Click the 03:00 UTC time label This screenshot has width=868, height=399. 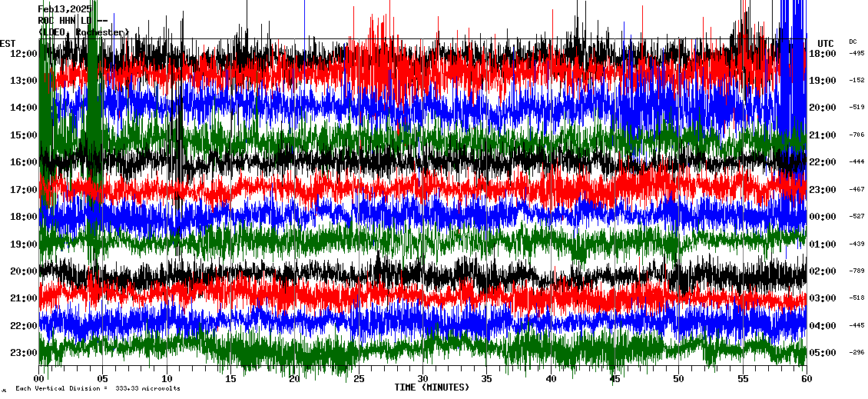click(823, 298)
